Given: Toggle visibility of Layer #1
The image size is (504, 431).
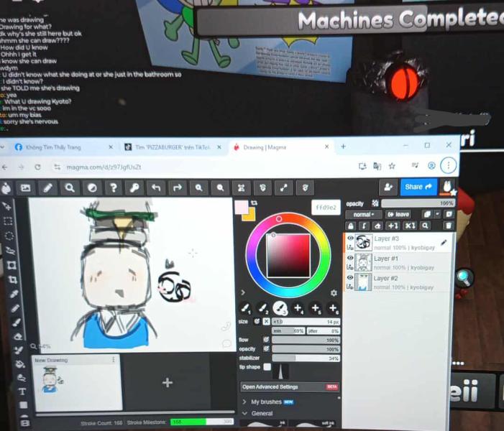Looking at the screenshot, I should pyautogui.click(x=350, y=258).
